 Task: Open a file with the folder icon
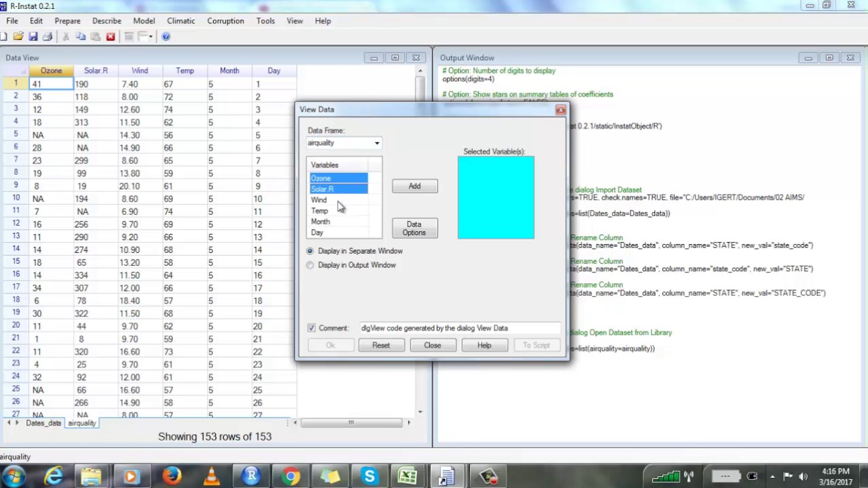click(x=18, y=37)
